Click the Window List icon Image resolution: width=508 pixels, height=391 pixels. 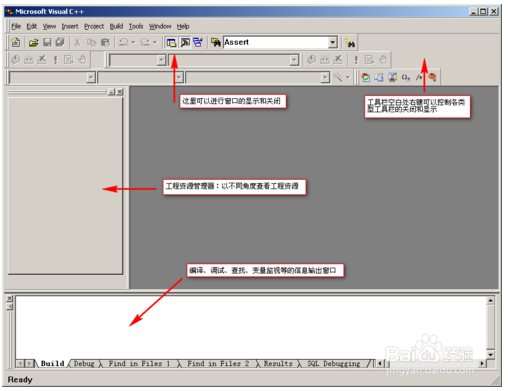(x=198, y=42)
